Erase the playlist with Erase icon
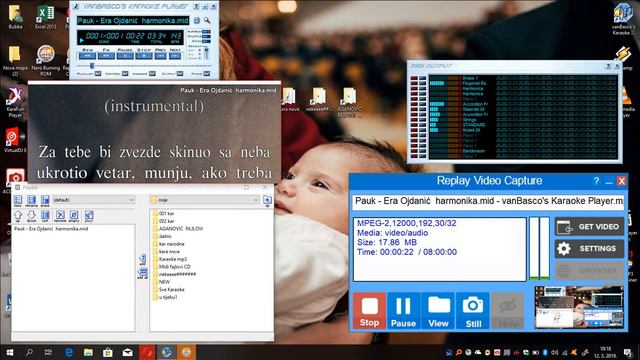This screenshot has height=360, width=640. click(45, 200)
